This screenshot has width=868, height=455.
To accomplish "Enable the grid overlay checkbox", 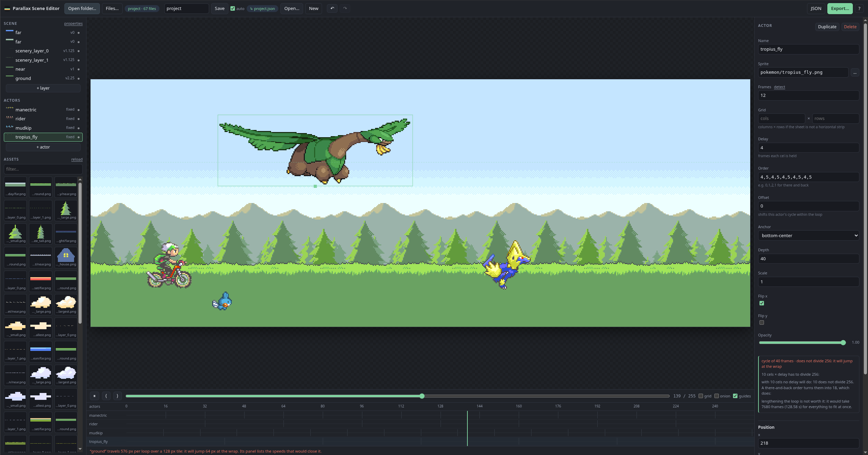I will tap(701, 396).
